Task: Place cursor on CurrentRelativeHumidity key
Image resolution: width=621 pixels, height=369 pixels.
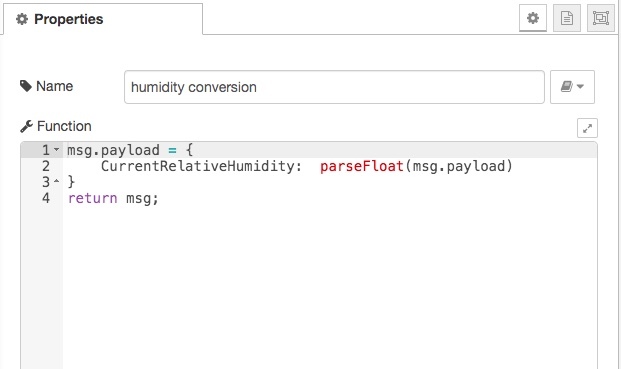Action: [198, 166]
